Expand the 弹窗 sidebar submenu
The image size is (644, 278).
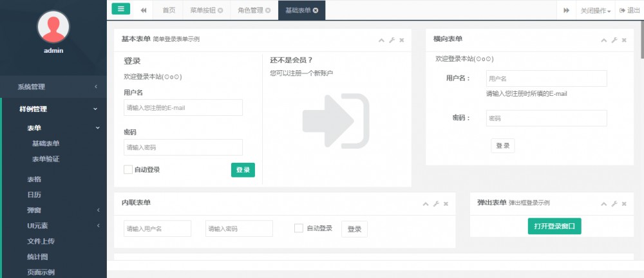pos(53,210)
